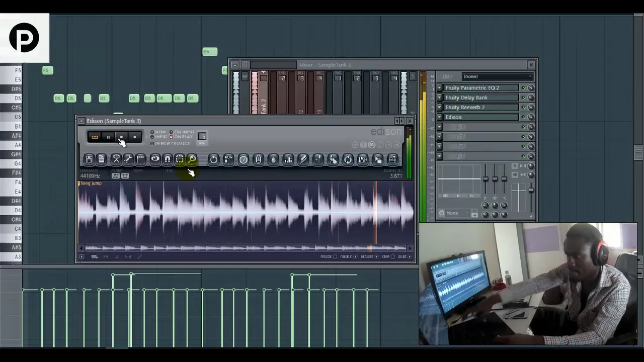Open the Fruity Delay Bank plugin

(x=480, y=98)
